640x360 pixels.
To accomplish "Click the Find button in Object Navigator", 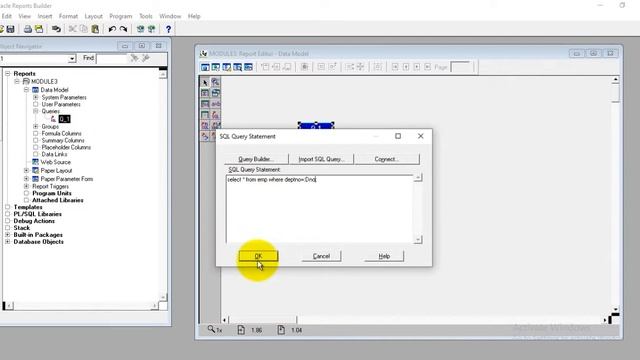I will click(x=88, y=58).
